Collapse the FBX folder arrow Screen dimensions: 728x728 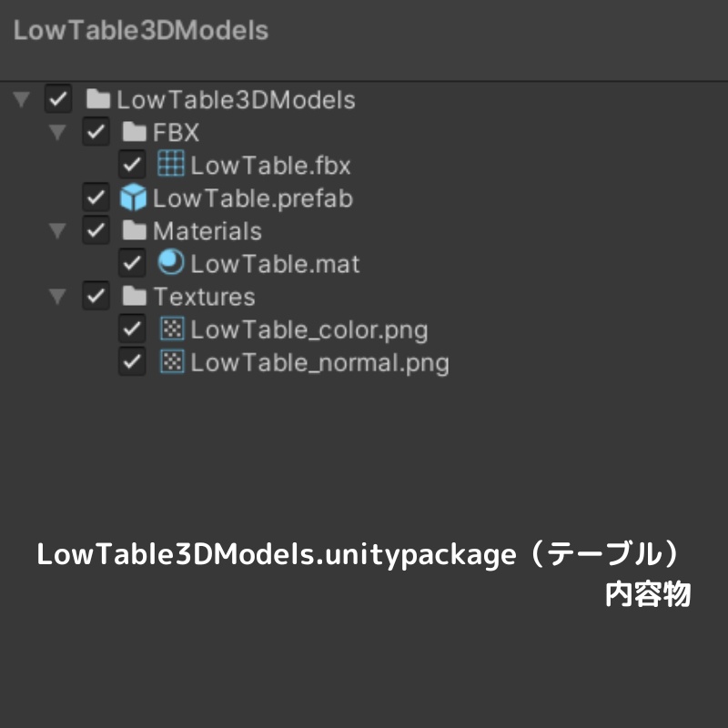(58, 133)
